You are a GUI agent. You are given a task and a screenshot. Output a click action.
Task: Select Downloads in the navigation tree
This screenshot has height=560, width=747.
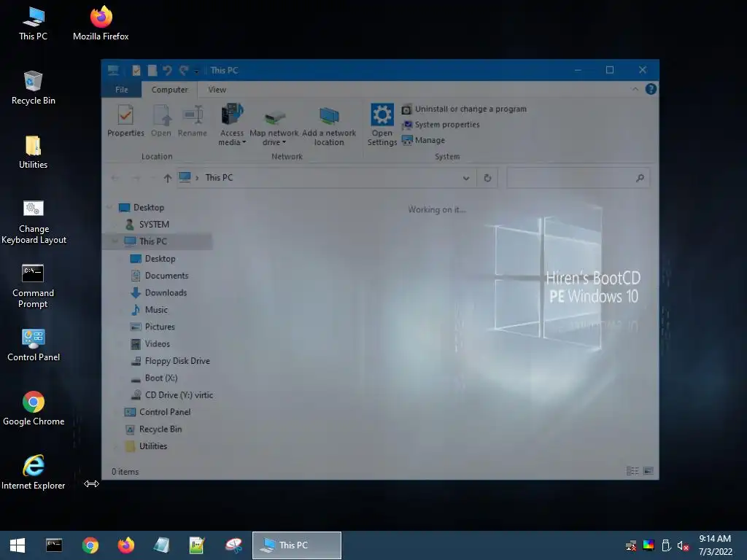pos(166,293)
